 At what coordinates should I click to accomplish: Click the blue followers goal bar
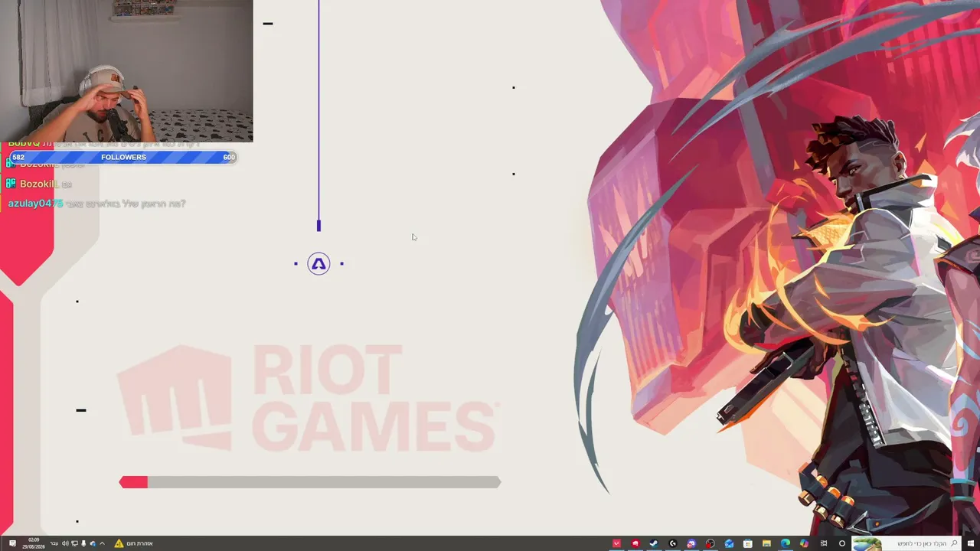pyautogui.click(x=122, y=157)
